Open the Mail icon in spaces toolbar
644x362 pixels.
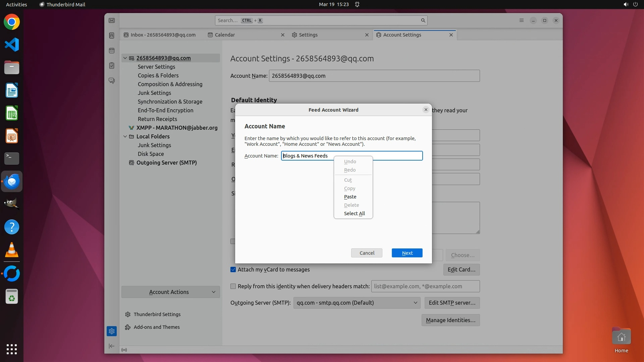pyautogui.click(x=112, y=20)
